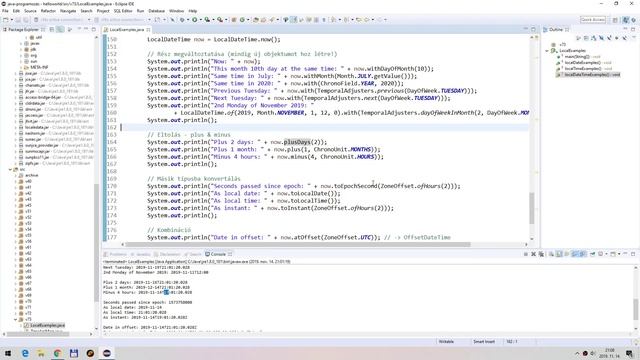This screenshot has height=360, width=640.
Task: Toggle Pin Console button
Action: click(x=592, y=254)
